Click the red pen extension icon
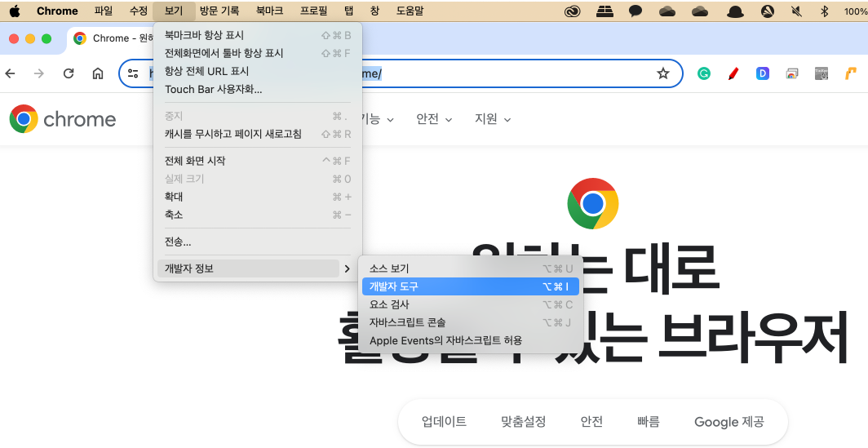The image size is (868, 448). tap(733, 73)
